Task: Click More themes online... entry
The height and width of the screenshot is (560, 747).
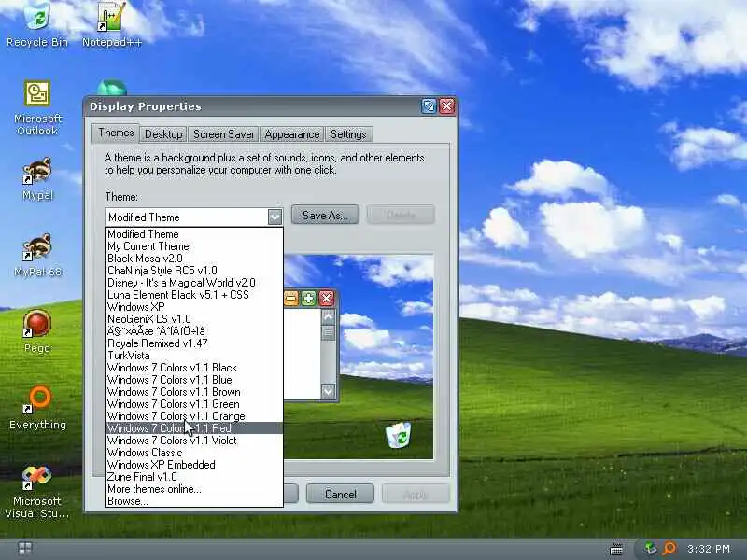Action: pyautogui.click(x=194, y=489)
